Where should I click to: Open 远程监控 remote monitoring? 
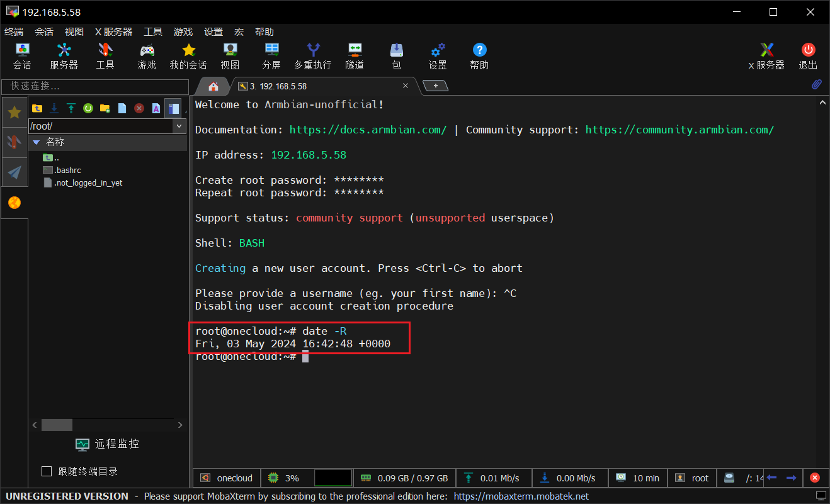click(107, 444)
